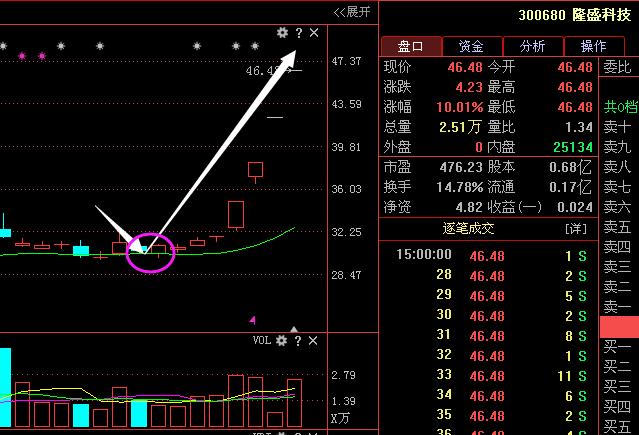Screen dimensions: 639x435
Task: Select 内盘 value 25134
Action: coord(573,147)
